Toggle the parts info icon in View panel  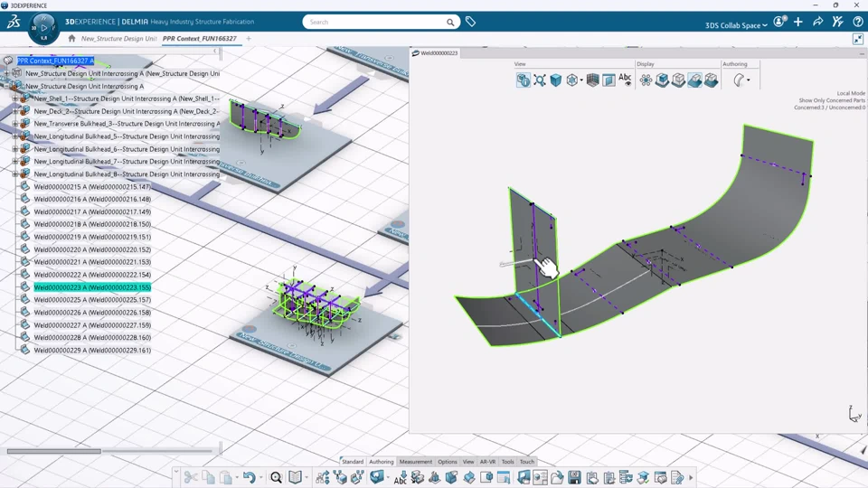[524, 80]
